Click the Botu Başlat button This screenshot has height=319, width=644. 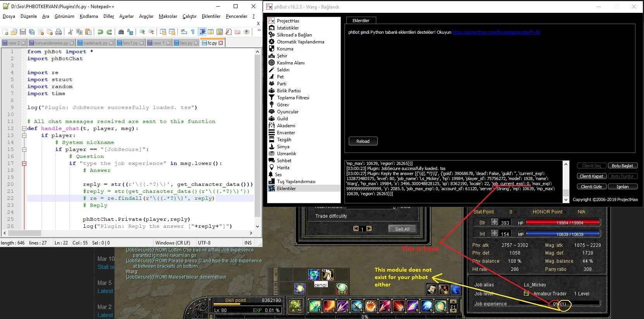tap(622, 166)
